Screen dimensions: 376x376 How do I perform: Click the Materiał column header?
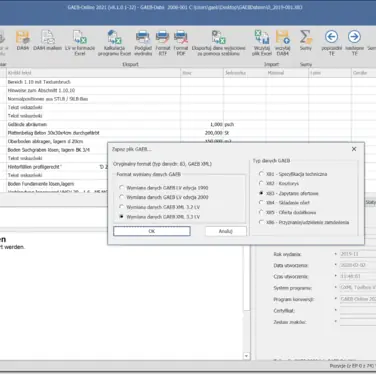287,73
